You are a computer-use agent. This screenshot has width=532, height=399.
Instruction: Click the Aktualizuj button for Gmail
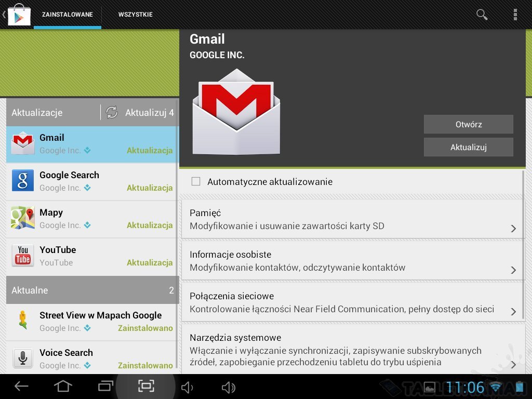pos(468,148)
